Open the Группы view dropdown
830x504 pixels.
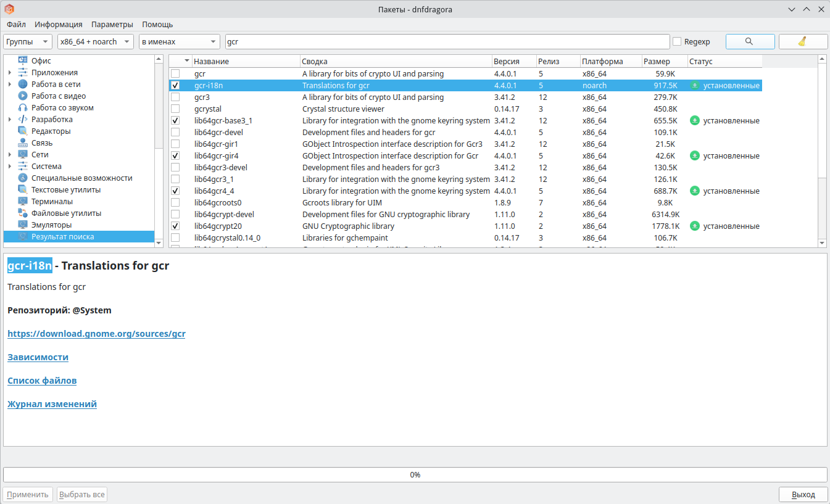tap(28, 42)
